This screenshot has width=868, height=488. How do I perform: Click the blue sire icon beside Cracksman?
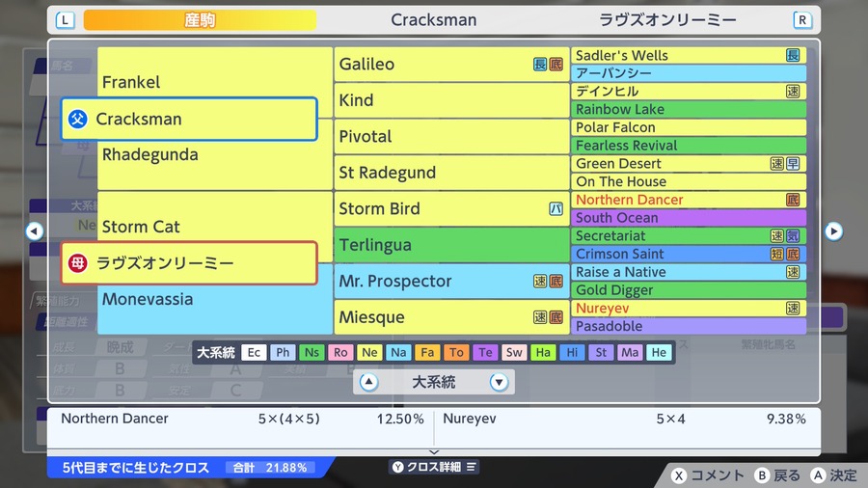[x=77, y=119]
